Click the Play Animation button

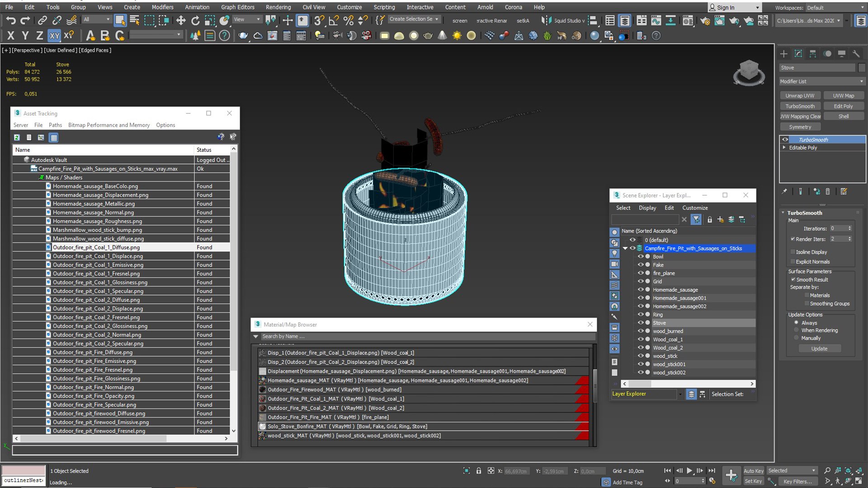point(689,471)
